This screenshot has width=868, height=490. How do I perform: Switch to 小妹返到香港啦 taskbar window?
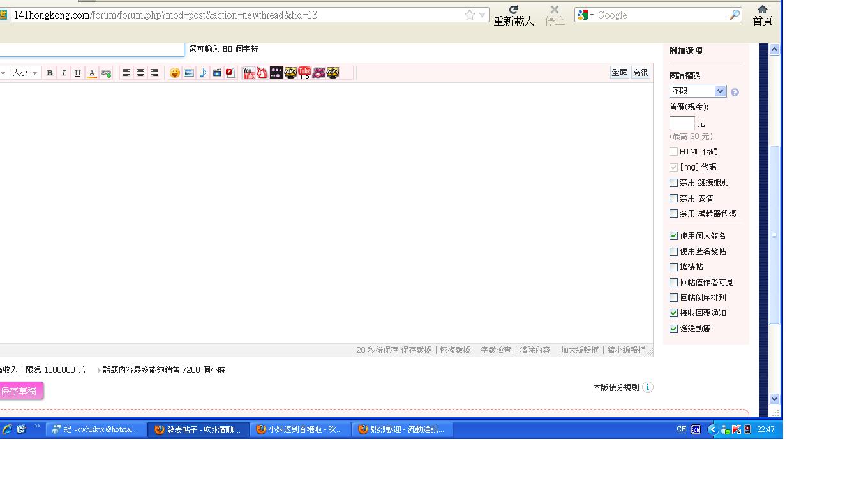tap(300, 429)
